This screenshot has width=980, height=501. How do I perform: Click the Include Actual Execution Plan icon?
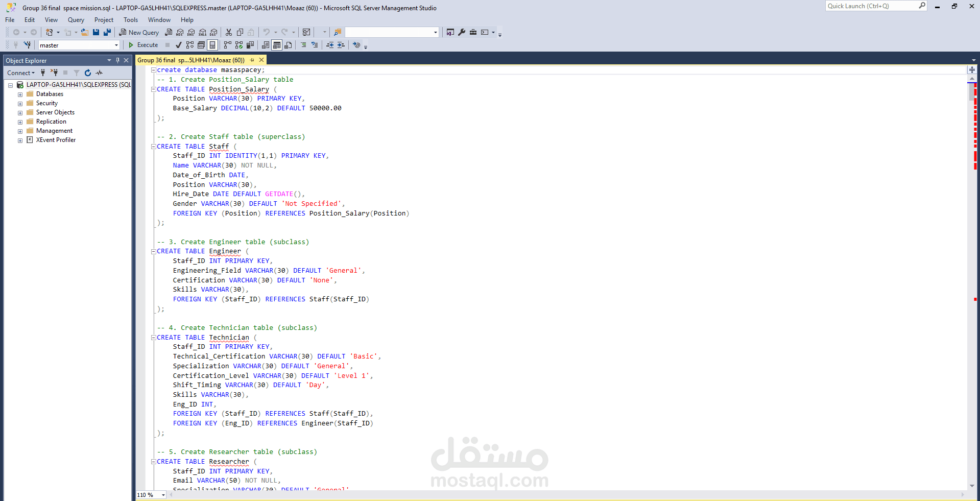[228, 45]
